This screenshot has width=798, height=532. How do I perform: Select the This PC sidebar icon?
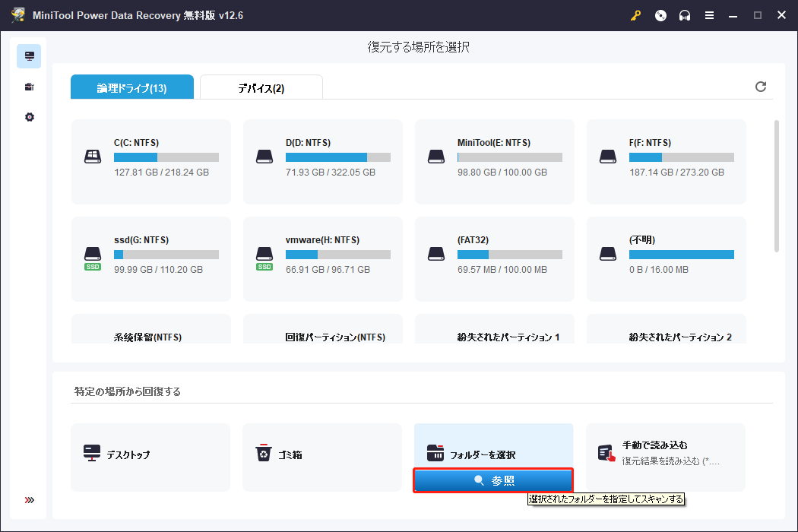29,56
